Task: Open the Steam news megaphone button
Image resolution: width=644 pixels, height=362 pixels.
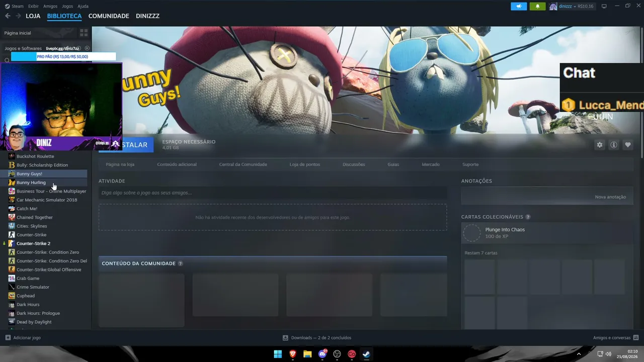Action: 519,6
